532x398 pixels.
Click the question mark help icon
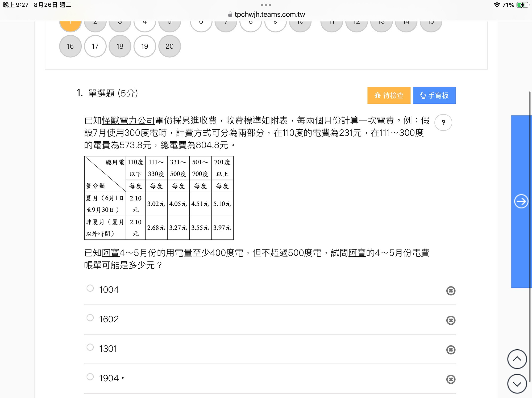coord(443,122)
